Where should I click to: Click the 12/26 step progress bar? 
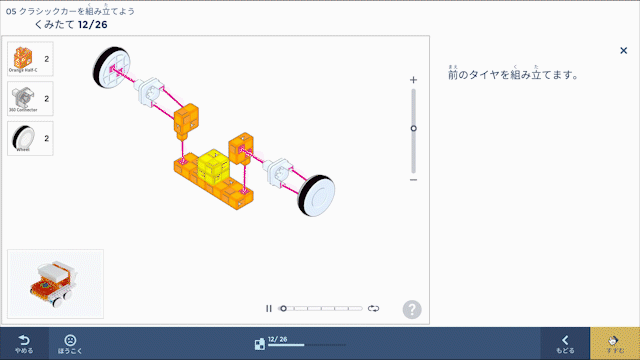tap(307, 345)
